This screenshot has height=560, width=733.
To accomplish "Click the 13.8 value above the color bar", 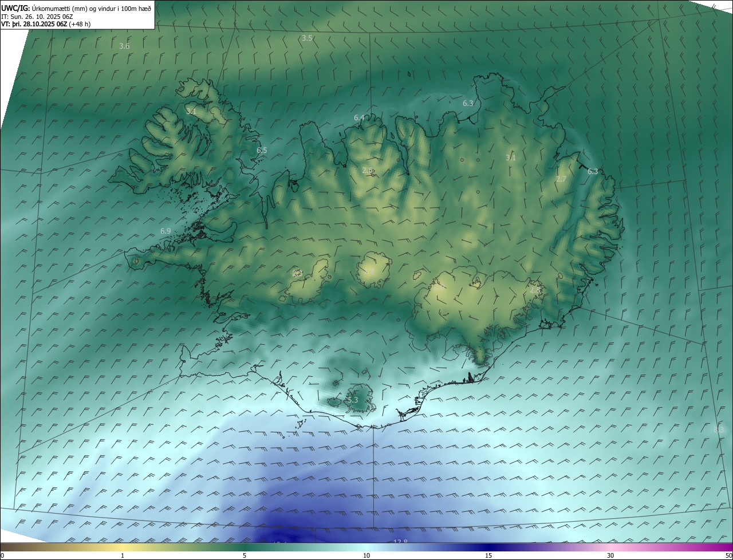I will 400,541.
